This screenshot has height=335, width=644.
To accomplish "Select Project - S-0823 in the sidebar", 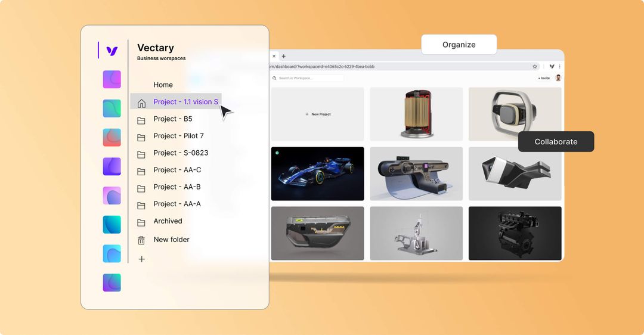I will tap(181, 153).
